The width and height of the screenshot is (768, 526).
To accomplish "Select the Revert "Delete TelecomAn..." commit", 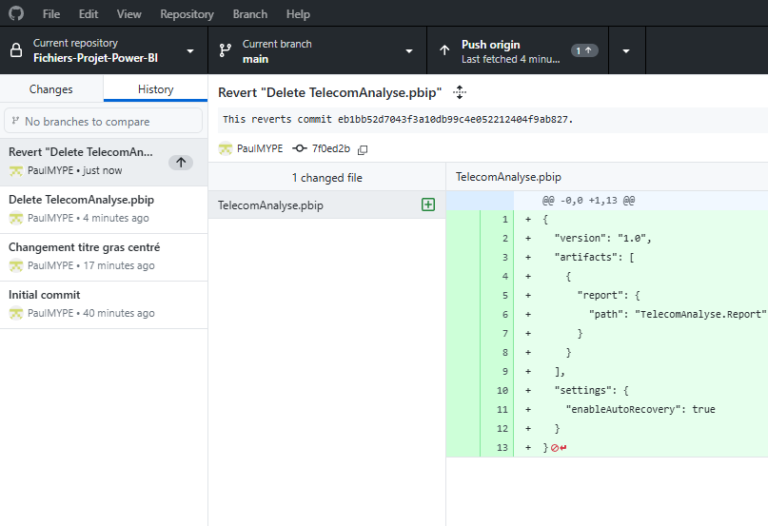I will 103,162.
